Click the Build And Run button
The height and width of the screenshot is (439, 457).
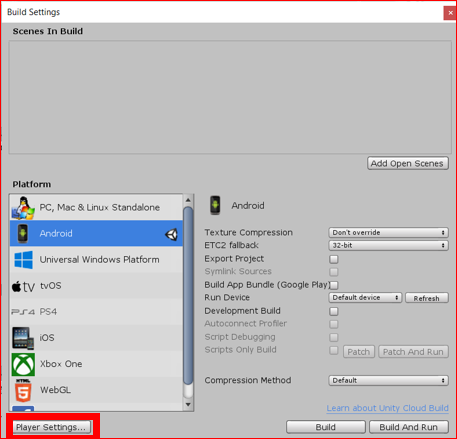pos(409,427)
